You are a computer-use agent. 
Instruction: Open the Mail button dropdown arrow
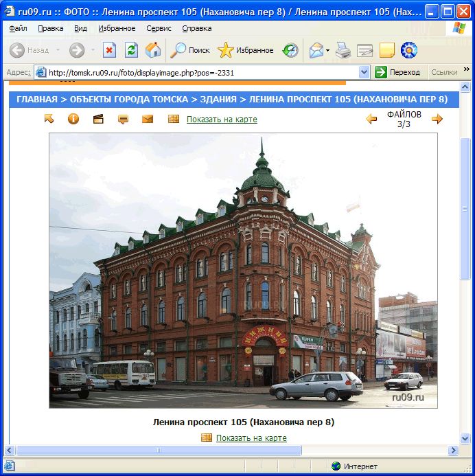[x=328, y=50]
